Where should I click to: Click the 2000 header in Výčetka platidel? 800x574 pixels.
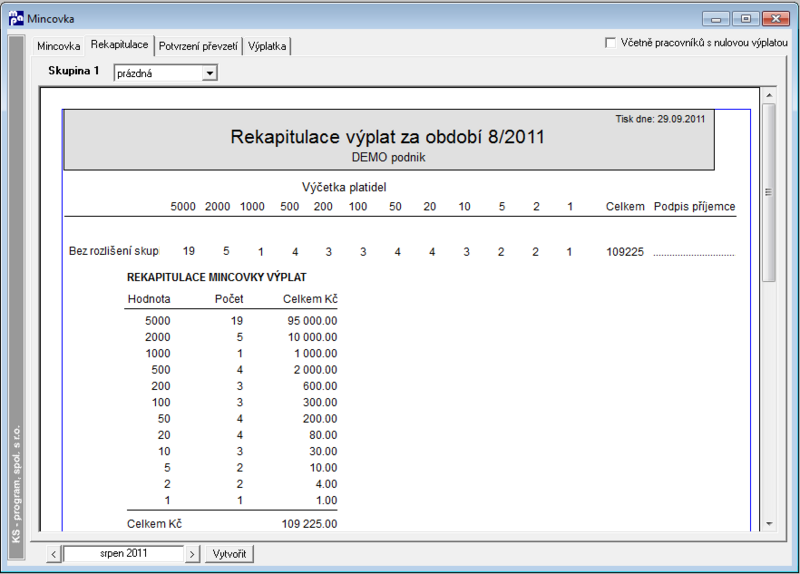click(x=217, y=207)
